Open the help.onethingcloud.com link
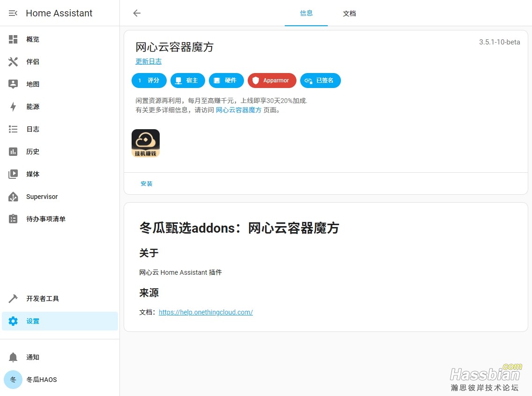Viewport: 532px width, 396px height. (x=206, y=312)
